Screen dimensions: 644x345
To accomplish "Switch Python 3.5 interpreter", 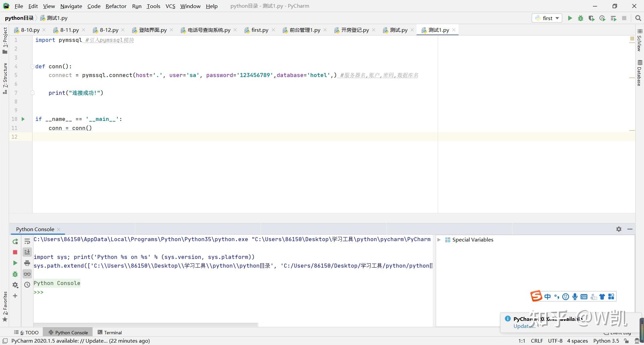I will point(606,341).
